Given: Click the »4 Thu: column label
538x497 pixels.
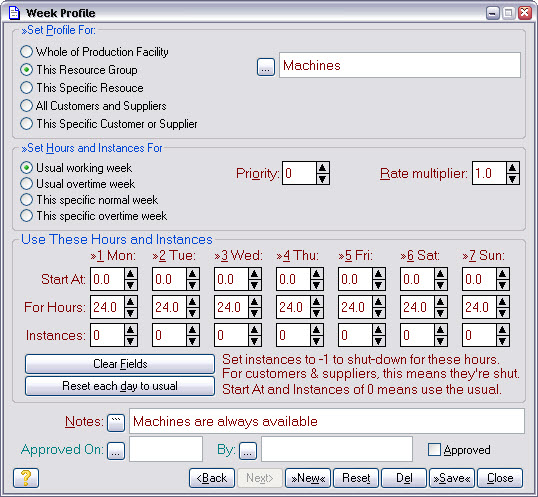Looking at the screenshot, I should pos(297,256).
